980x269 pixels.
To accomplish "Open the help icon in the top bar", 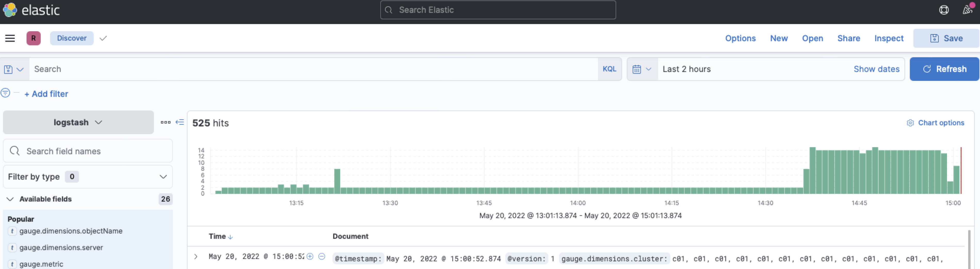I will click(944, 10).
